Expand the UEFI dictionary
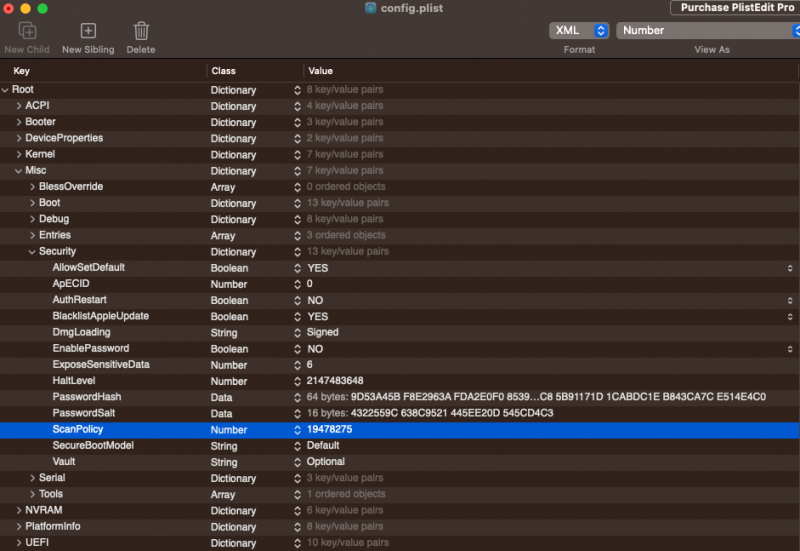This screenshot has width=800, height=551. click(19, 543)
